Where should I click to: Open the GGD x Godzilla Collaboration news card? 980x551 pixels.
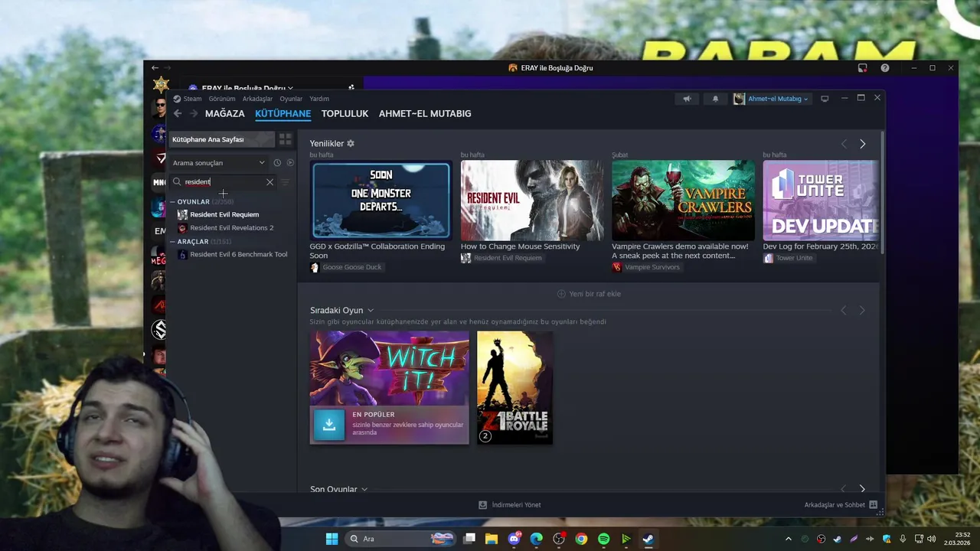click(x=381, y=201)
